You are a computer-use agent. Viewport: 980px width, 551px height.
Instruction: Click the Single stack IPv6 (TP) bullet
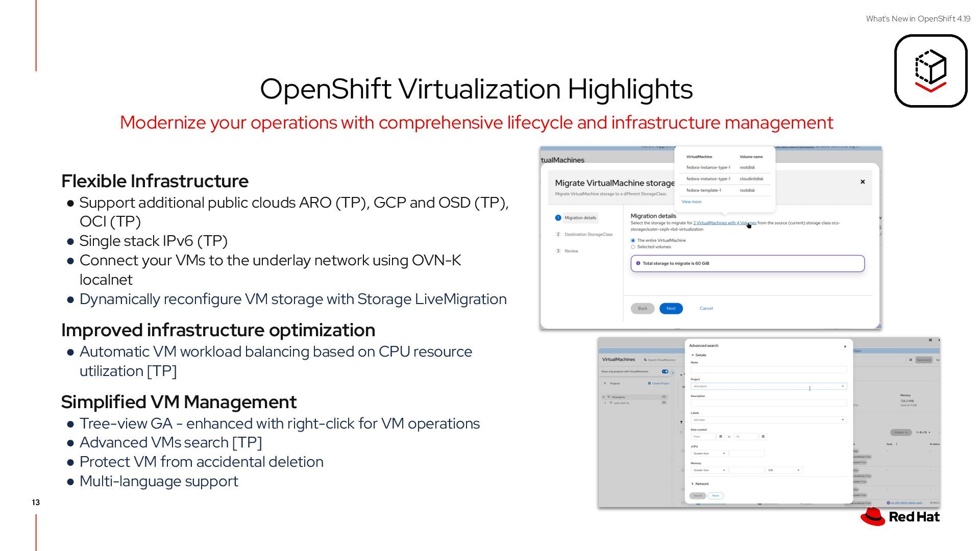point(154,241)
